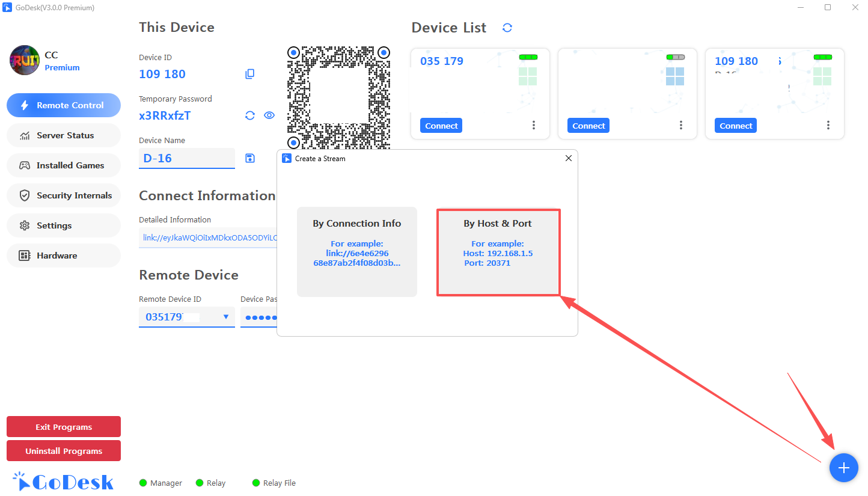This screenshot has width=868, height=496.
Task: Go to Installed Games section
Action: [x=64, y=165]
